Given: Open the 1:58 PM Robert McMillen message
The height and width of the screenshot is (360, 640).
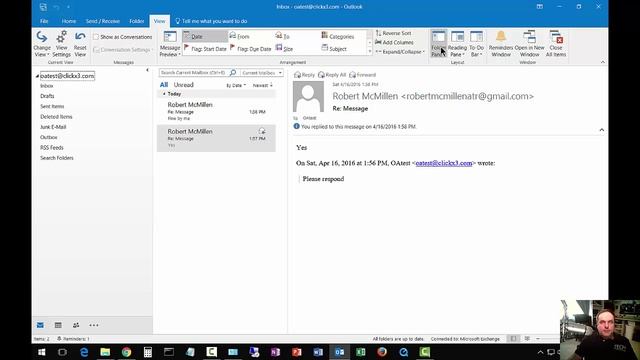Looking at the screenshot, I should point(216,111).
